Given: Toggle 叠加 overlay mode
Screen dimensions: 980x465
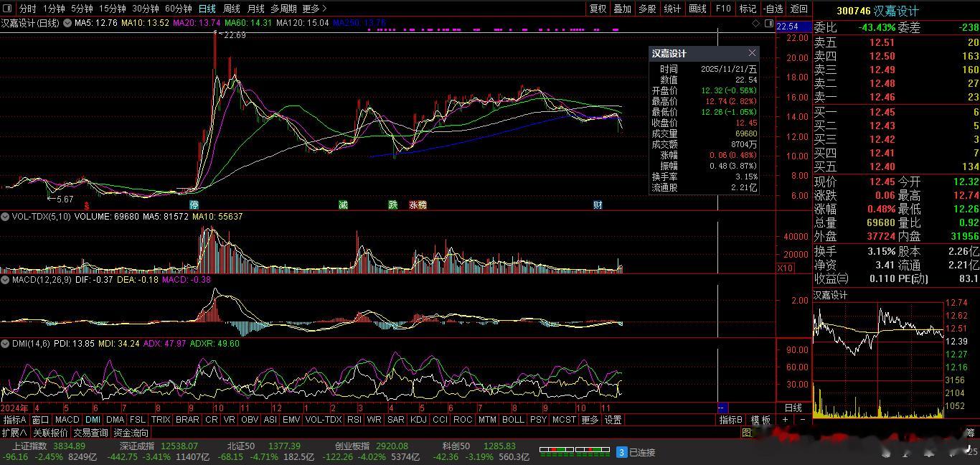Looking at the screenshot, I should 622,9.
